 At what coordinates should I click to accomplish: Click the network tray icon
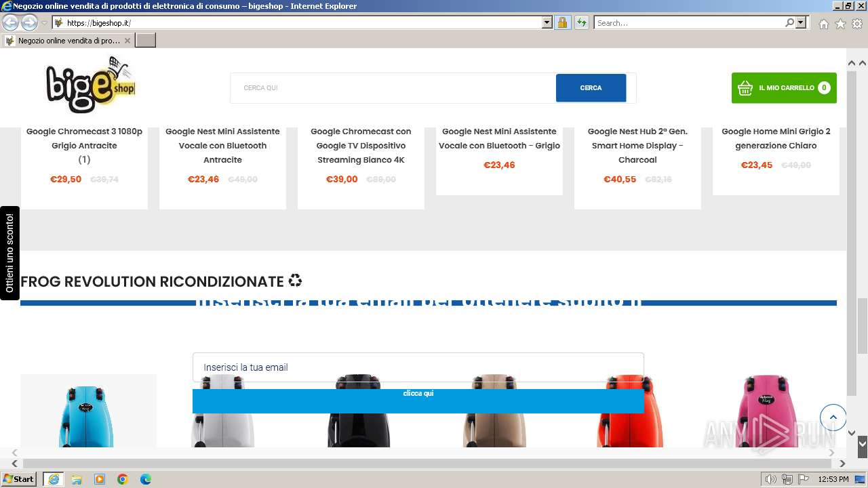pyautogui.click(x=787, y=479)
